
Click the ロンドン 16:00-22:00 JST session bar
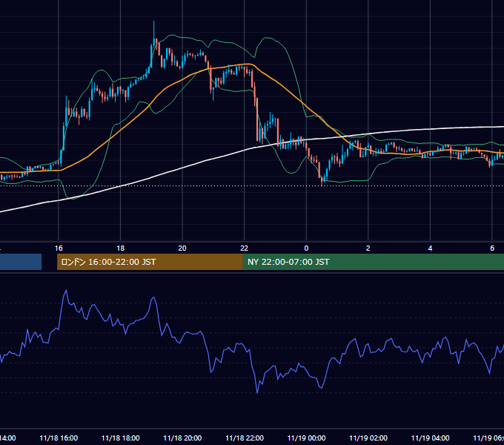(150, 262)
